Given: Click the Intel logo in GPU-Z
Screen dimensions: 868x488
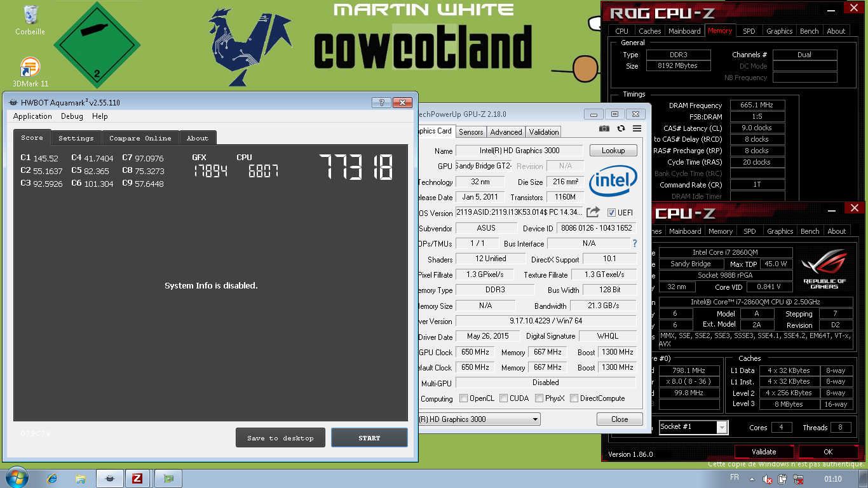Looking at the screenshot, I should tap(613, 182).
